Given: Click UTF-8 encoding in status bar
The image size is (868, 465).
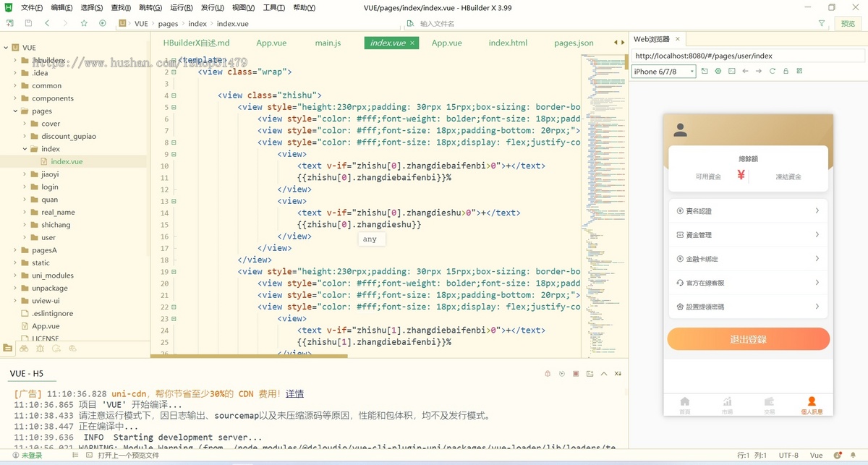Looking at the screenshot, I should click(x=788, y=456).
